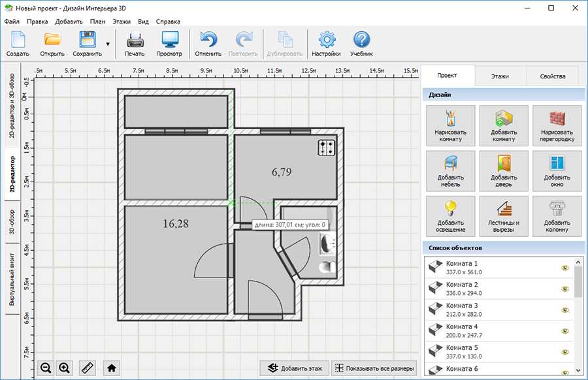This screenshot has width=588, height=380.
Task: Select Комната 5 in object list
Action: click(499, 351)
